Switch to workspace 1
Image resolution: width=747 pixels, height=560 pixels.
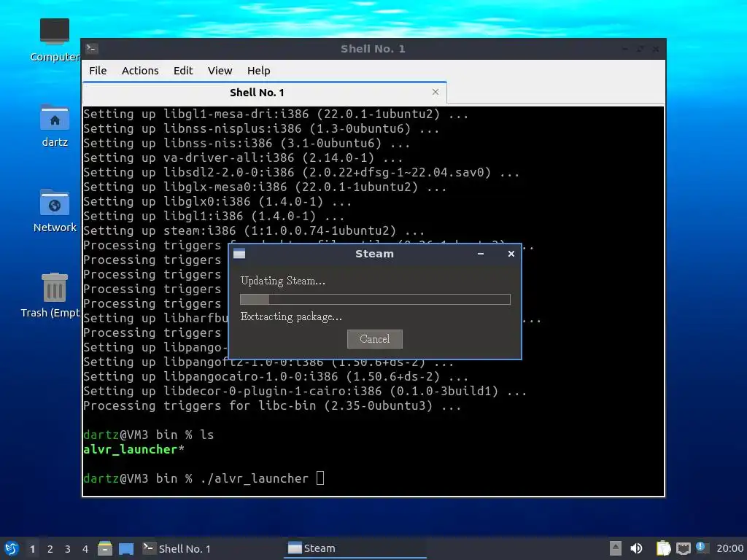coord(32,549)
